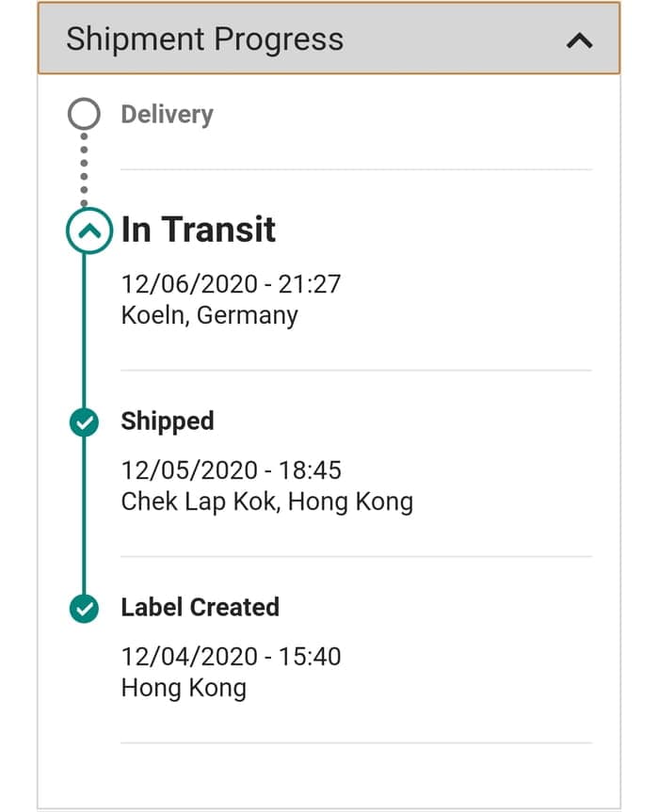Click the 12/06/2020 - 21:27 timestamp
This screenshot has height=812, width=658.
point(231,283)
